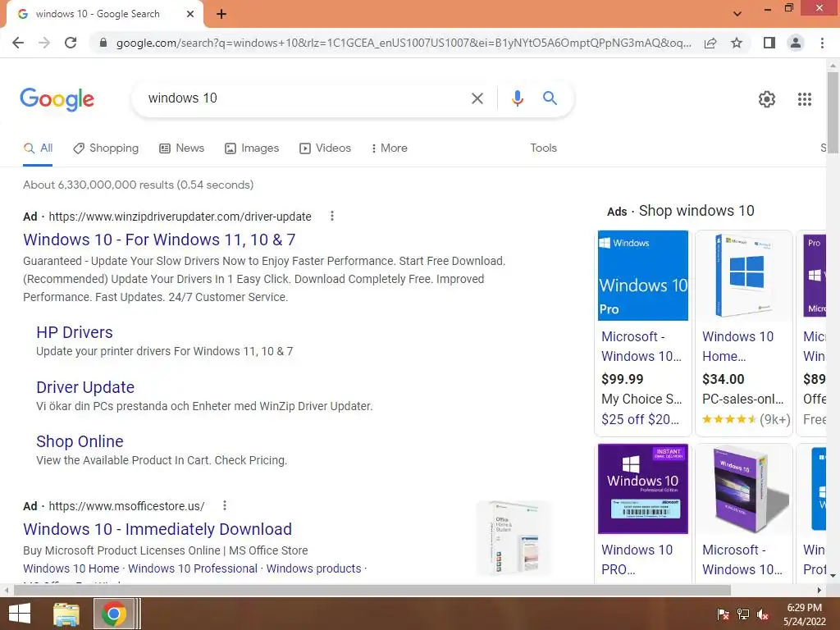Viewport: 840px width, 630px height.
Task: Open options dots for msofficestore ad
Action: click(225, 505)
